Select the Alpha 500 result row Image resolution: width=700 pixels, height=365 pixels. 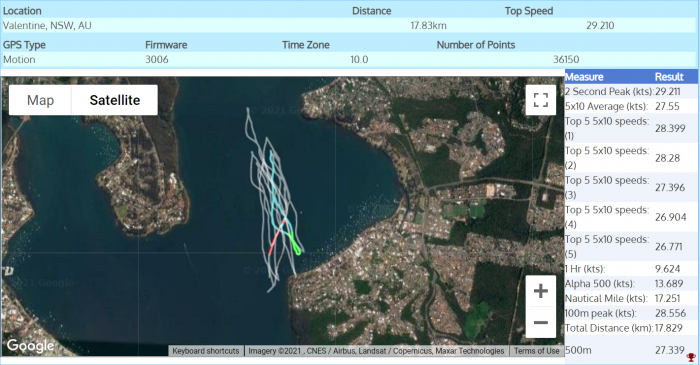(x=630, y=283)
